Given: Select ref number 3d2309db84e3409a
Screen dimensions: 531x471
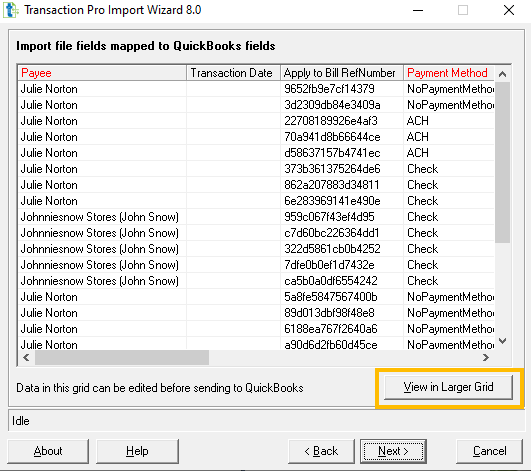Looking at the screenshot, I should click(x=342, y=105).
